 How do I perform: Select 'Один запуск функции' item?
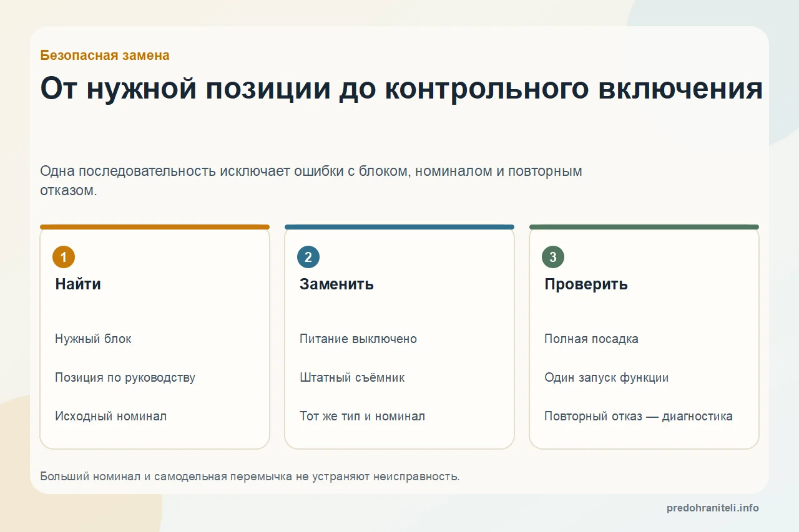[606, 378]
